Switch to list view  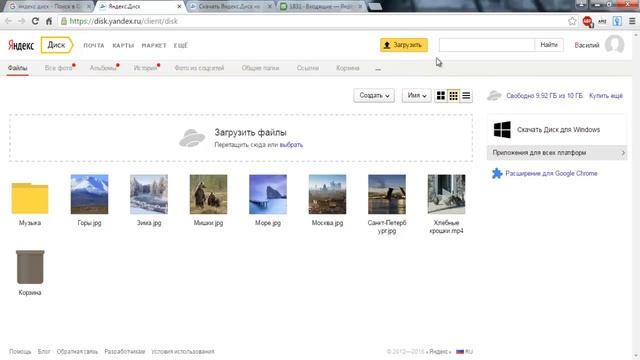[466, 96]
